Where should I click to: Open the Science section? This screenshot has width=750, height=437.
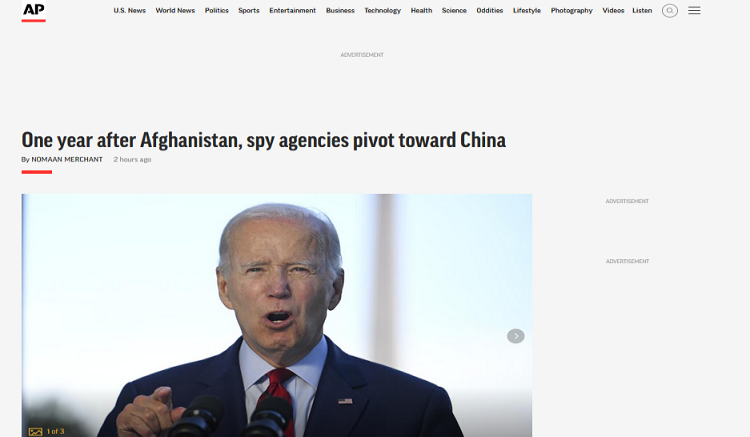pyautogui.click(x=454, y=11)
